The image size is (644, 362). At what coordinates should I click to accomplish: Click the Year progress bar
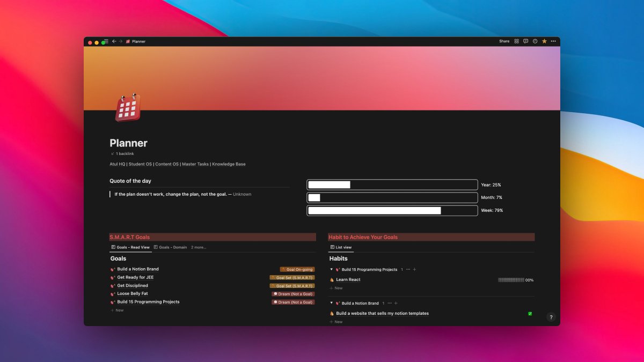[392, 184]
